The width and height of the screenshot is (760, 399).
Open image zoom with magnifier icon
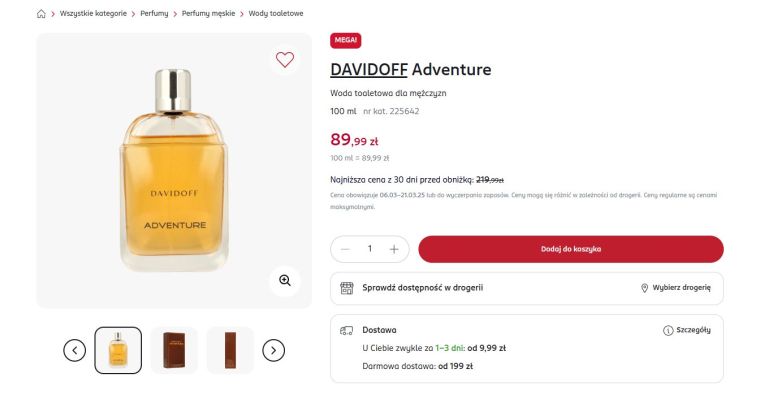click(285, 280)
